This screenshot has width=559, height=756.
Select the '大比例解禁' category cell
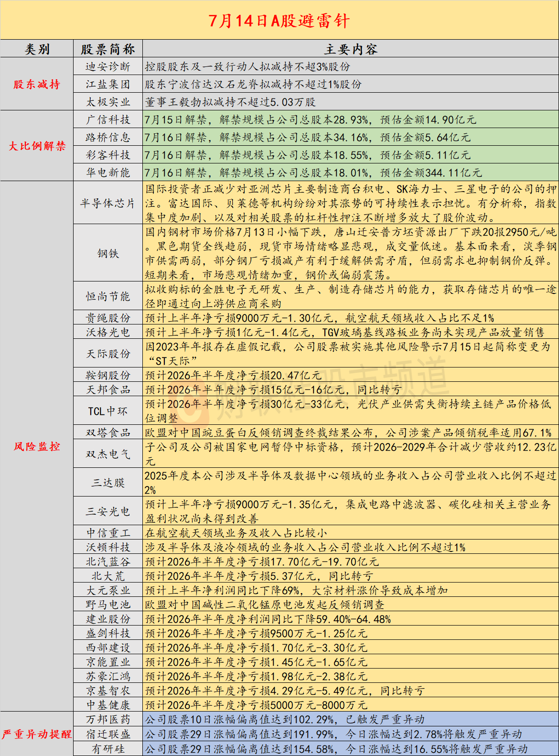pyautogui.click(x=37, y=146)
